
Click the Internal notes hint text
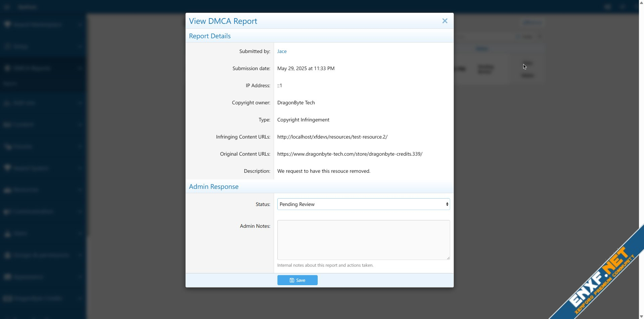pyautogui.click(x=325, y=265)
